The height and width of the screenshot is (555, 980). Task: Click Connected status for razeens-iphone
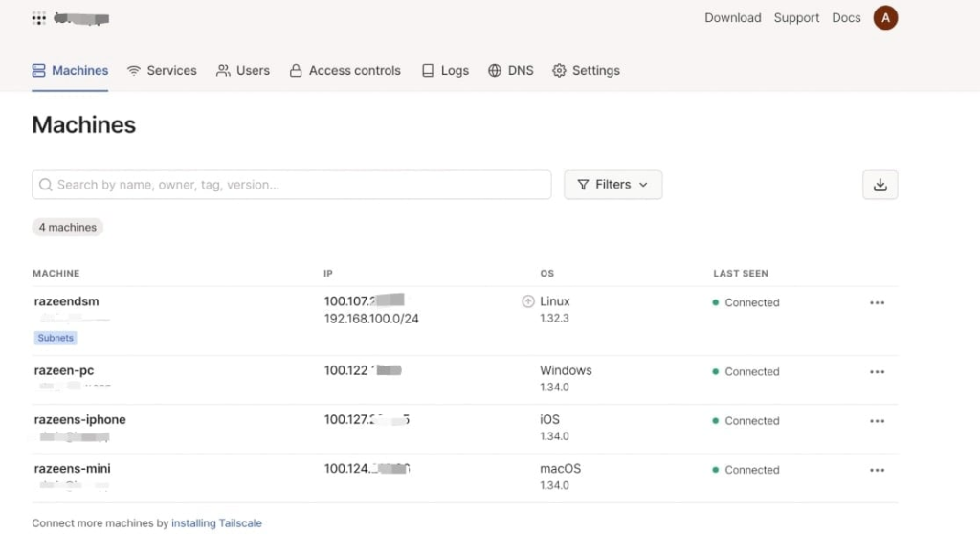(746, 421)
